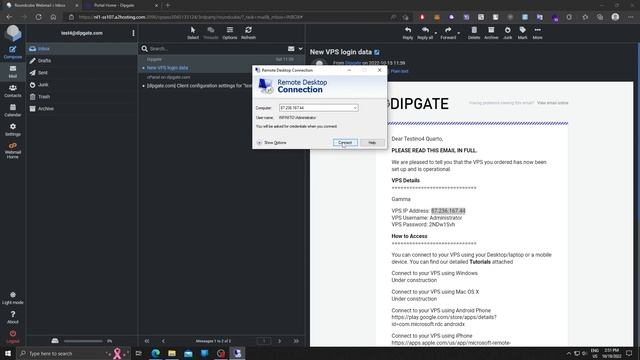The height and width of the screenshot is (360, 640).
Task: Expand the Reply all dropdown arrow
Action: [436, 33]
